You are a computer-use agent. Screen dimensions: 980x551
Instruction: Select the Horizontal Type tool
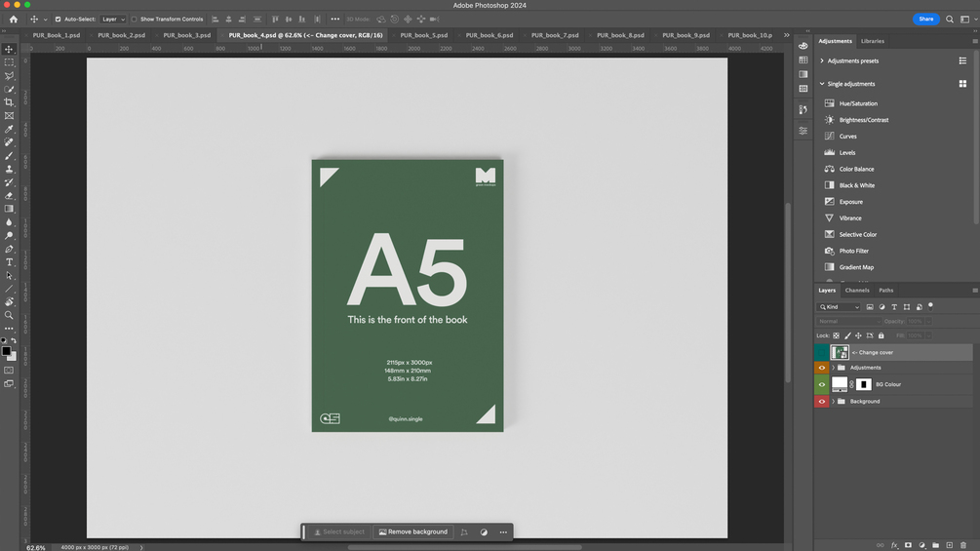[9, 262]
